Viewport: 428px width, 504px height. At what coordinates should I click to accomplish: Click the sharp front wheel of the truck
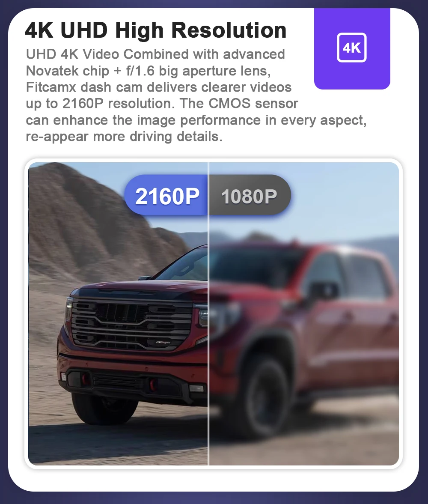coord(104,409)
